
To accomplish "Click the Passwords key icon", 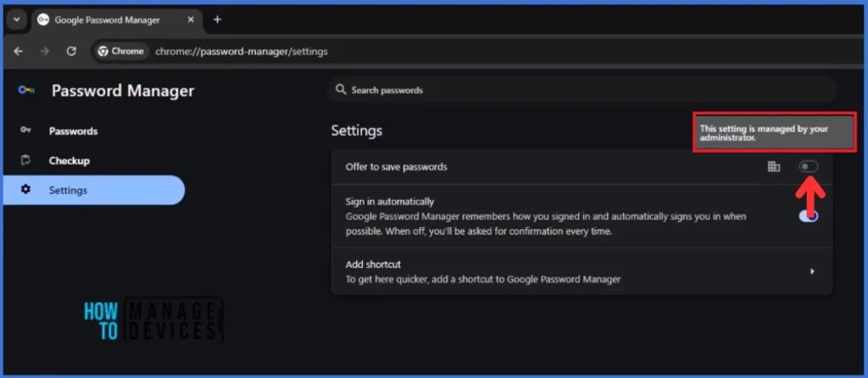I will 25,131.
